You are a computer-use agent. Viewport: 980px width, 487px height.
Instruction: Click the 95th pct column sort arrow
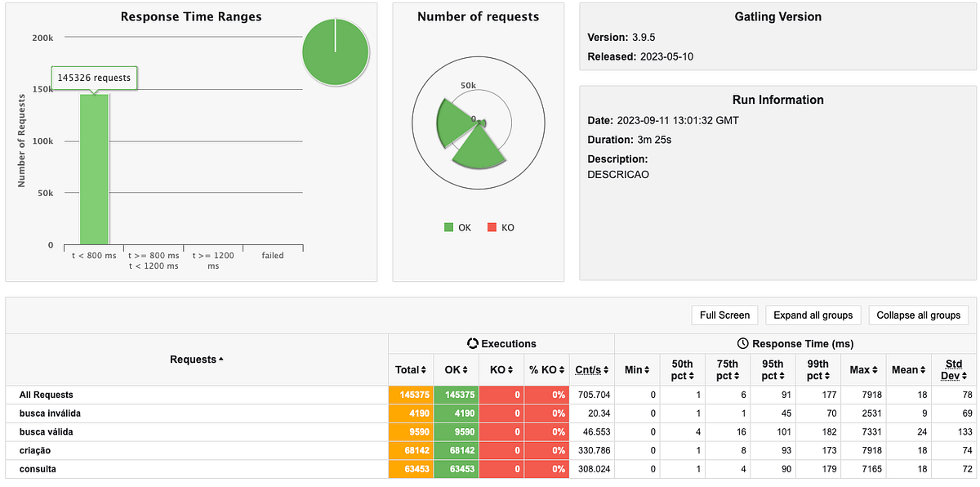coord(783,374)
